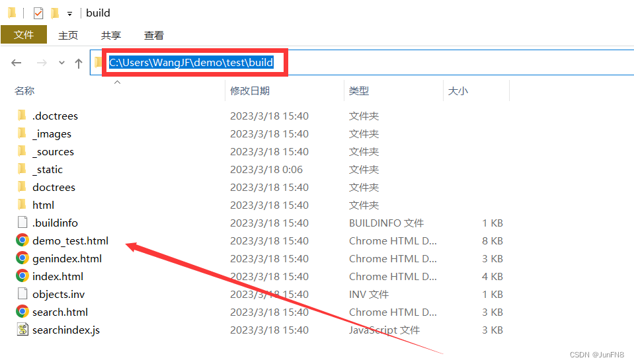Select the _images folder icon
This screenshot has height=364, width=634.
(x=22, y=133)
